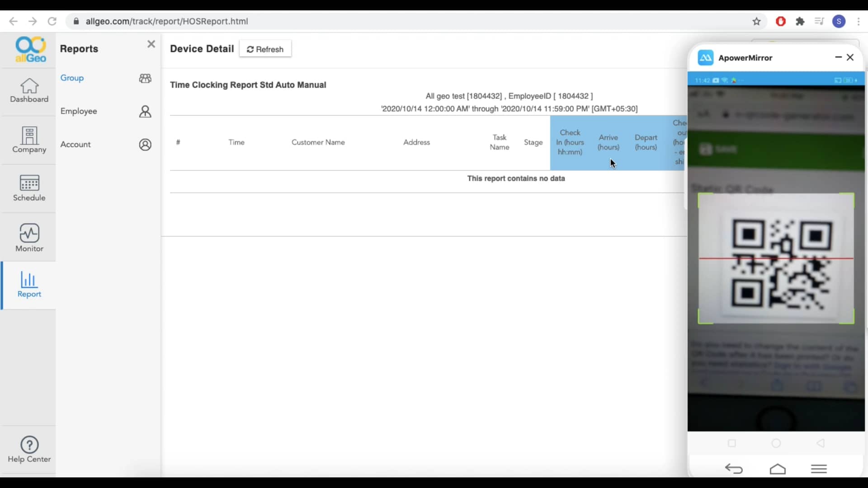This screenshot has width=868, height=488.
Task: Click the Stage column header
Action: click(x=533, y=142)
